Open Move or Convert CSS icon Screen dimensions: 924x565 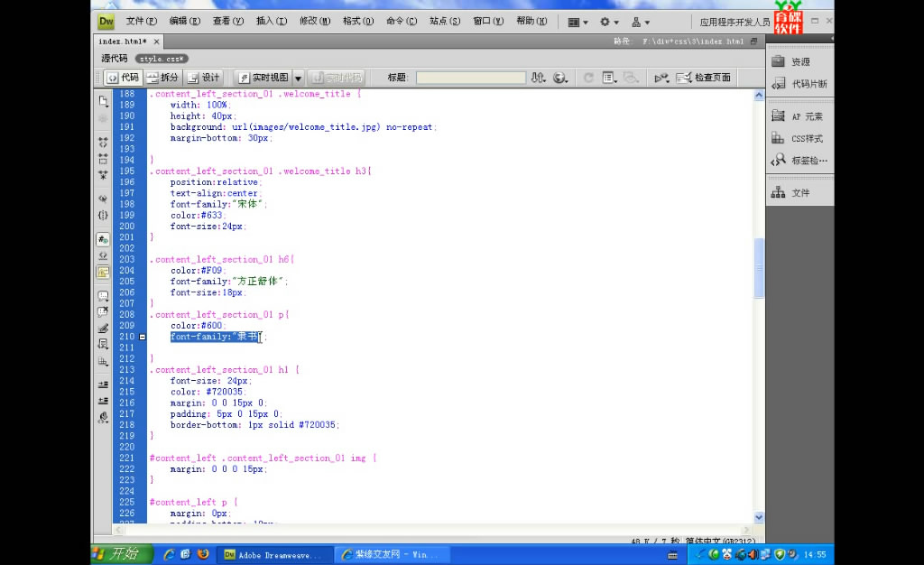pyautogui.click(x=103, y=360)
